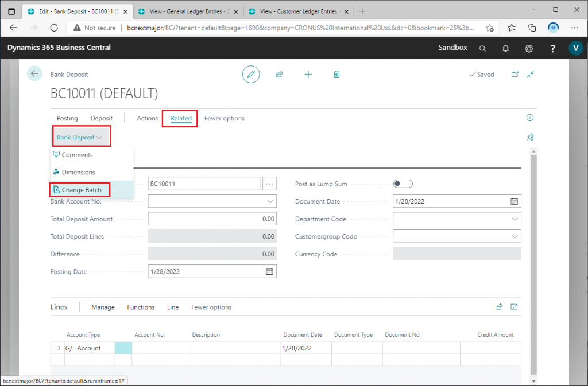
Task: Select Dimensions from the menu
Action: (92, 172)
